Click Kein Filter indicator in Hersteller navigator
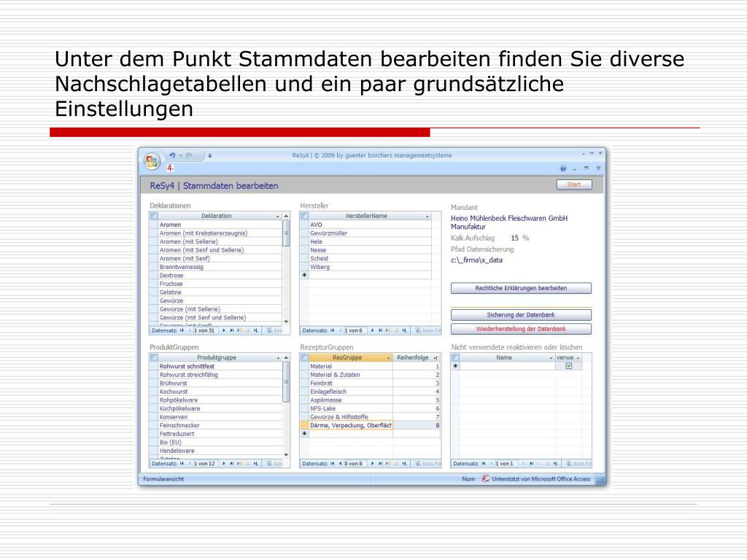The height and width of the screenshot is (560, 747). pyautogui.click(x=427, y=330)
